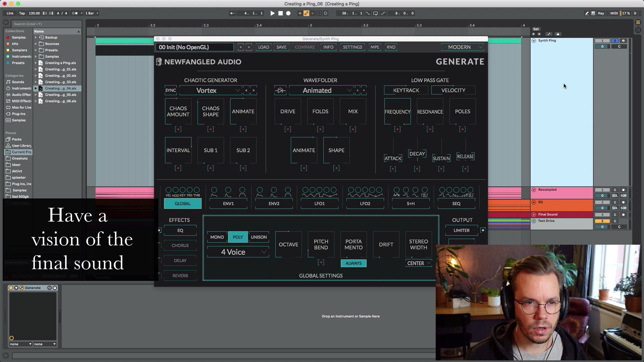Viewport: 644px width, 362px height.
Task: Click the previous preset arrow
Action: pos(240,47)
